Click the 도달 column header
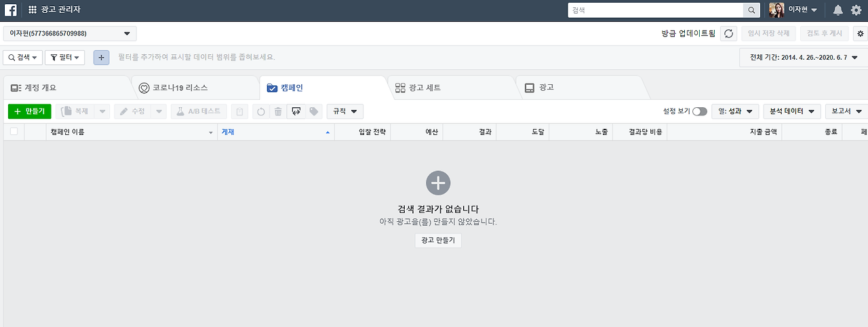Screen dimensions: 868x327 (523, 132)
